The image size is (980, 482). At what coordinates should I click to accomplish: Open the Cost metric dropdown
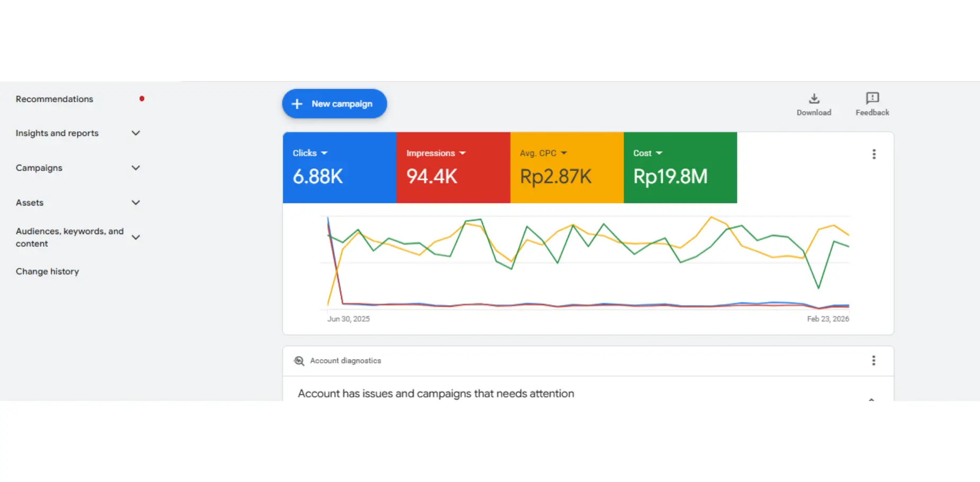pos(659,153)
